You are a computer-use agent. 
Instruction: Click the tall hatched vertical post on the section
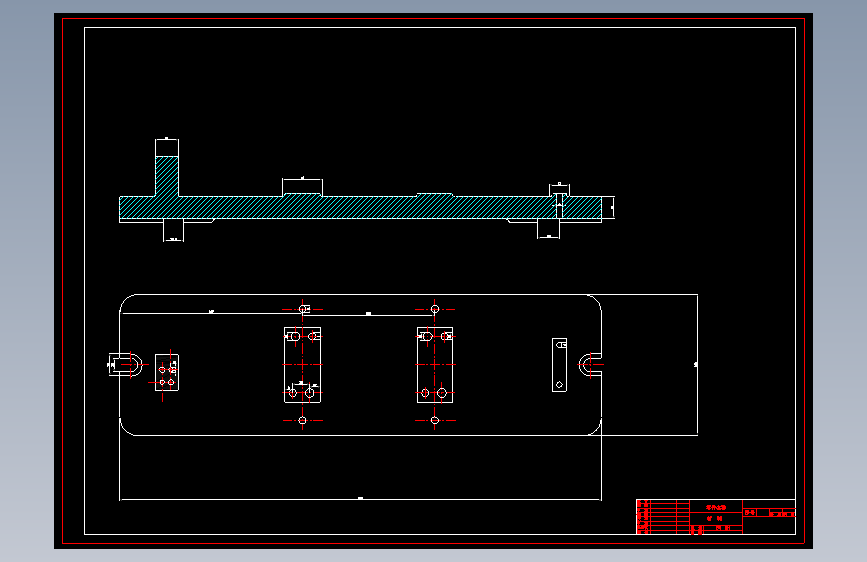point(167,176)
